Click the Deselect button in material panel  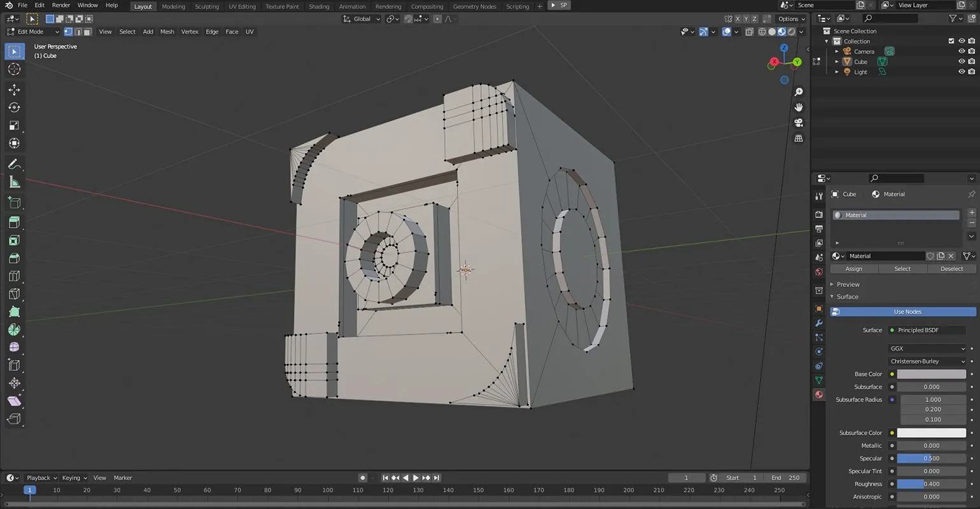point(951,268)
